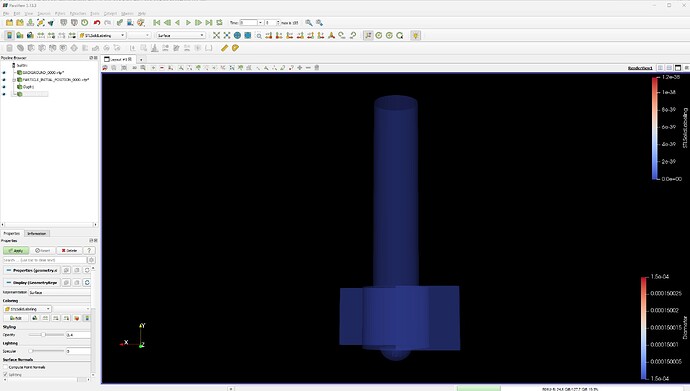
Task: Toggle visibility eye of the selected pipeline item
Action: click(4, 94)
